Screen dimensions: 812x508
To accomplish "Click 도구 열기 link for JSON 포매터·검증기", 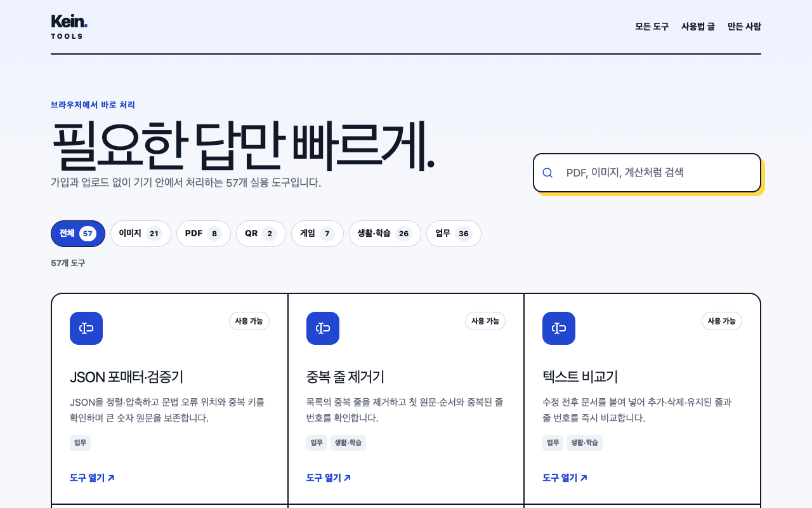I will [x=92, y=478].
